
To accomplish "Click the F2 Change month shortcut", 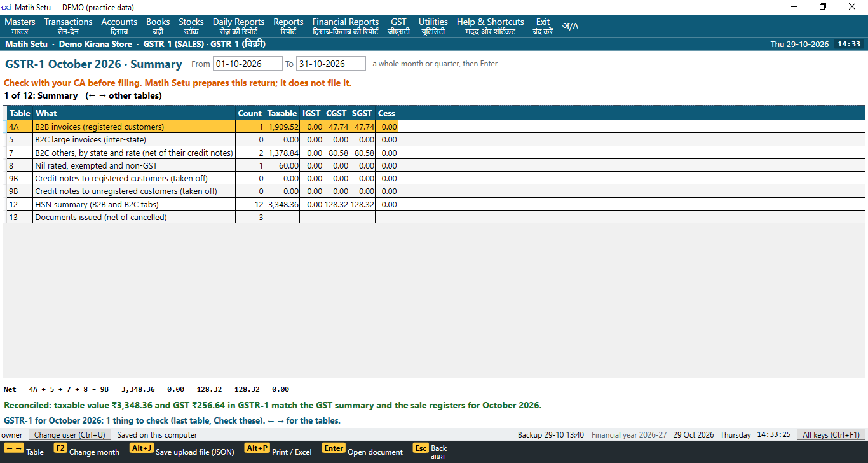I will tap(86, 451).
